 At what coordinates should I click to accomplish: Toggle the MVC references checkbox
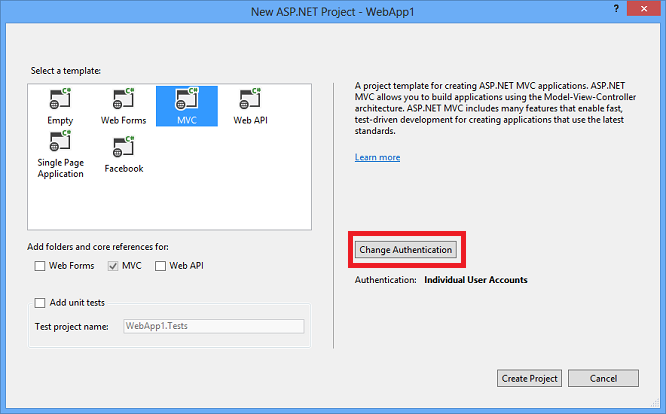click(x=113, y=266)
